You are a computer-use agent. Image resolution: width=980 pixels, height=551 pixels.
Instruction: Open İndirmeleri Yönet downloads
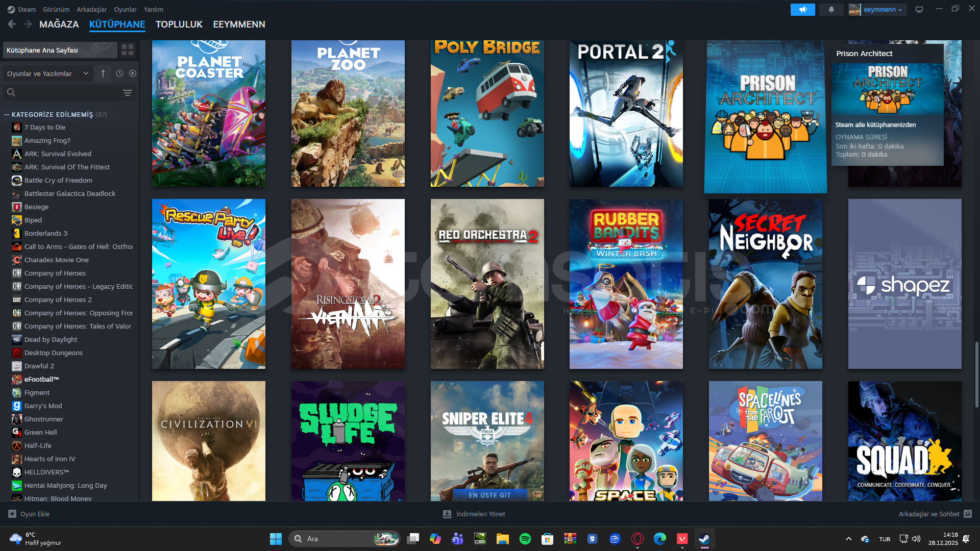[474, 514]
